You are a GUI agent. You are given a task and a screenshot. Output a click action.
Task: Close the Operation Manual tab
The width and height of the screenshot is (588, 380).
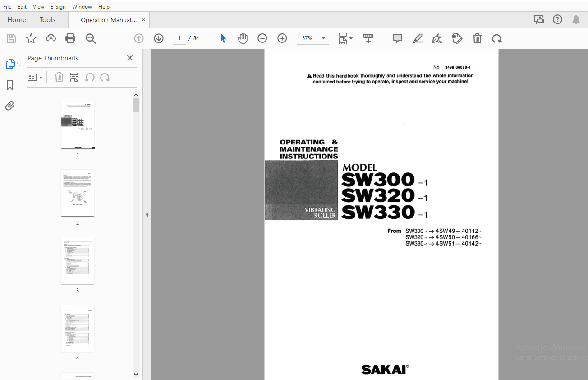[x=144, y=20]
